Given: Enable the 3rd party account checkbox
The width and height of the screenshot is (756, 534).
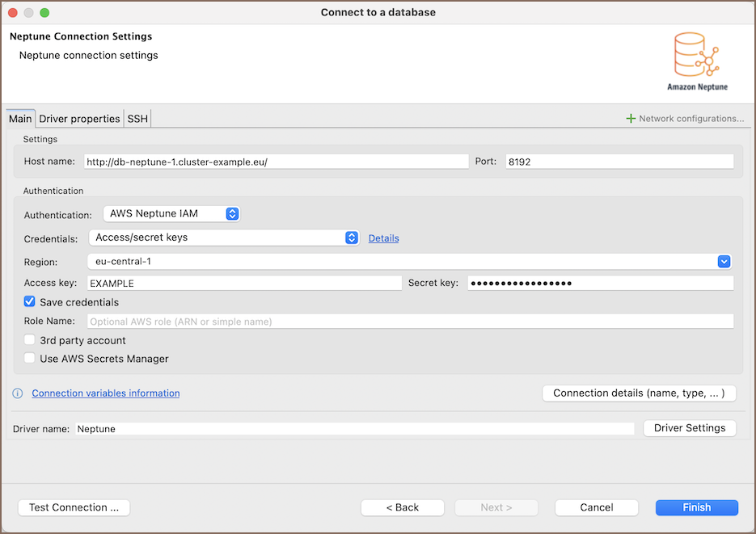Looking at the screenshot, I should coord(30,340).
